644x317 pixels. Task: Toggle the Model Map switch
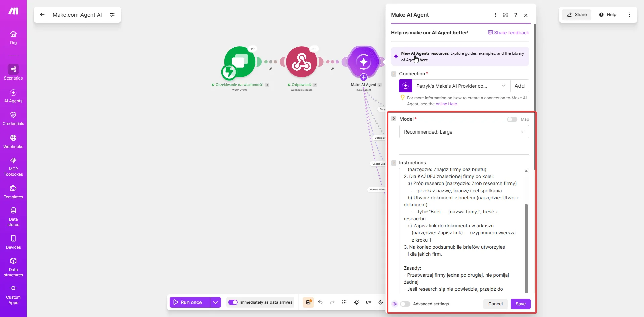tap(512, 119)
